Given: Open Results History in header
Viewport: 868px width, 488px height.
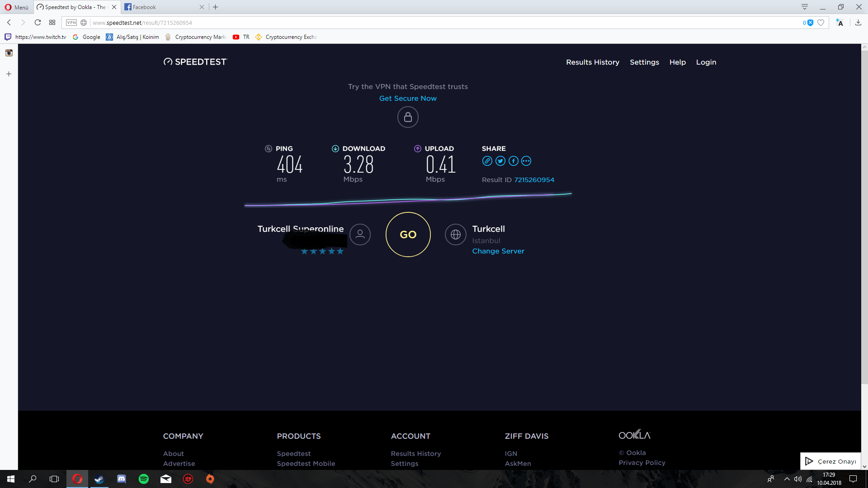Looking at the screenshot, I should pos(592,62).
